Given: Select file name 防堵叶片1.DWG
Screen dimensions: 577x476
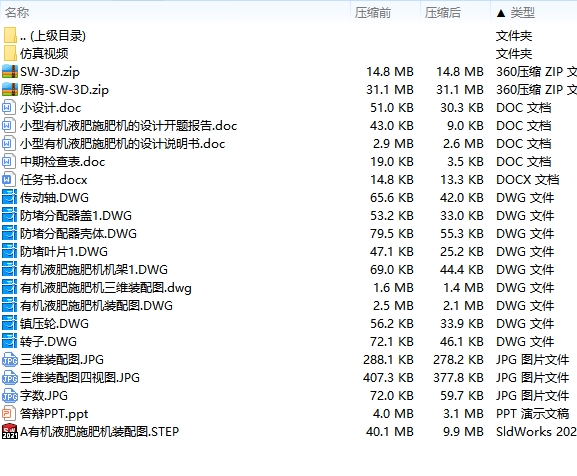Looking at the screenshot, I should pos(64,252).
